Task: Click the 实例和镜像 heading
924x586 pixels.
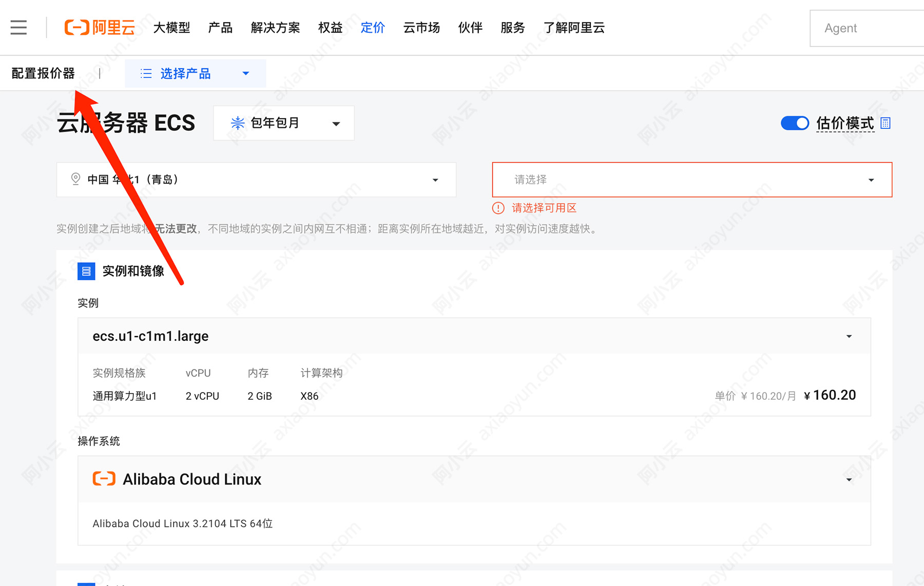Action: coord(133,271)
